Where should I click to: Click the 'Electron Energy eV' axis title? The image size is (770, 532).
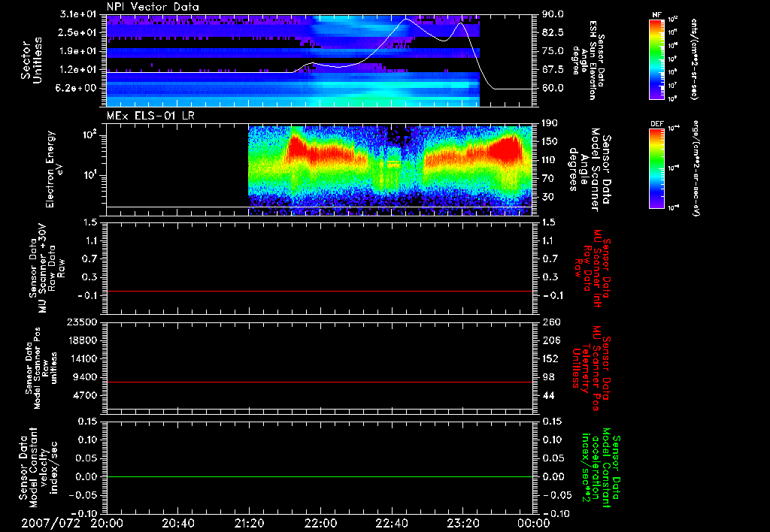tap(54, 169)
